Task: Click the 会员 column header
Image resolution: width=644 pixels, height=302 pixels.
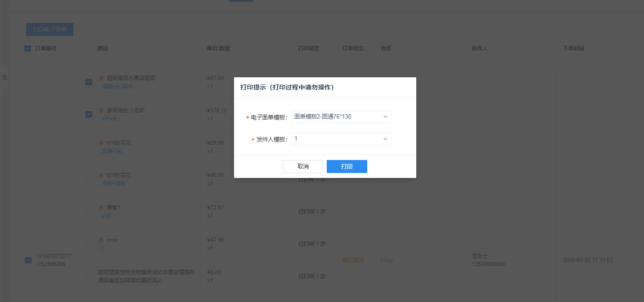Action: 386,49
